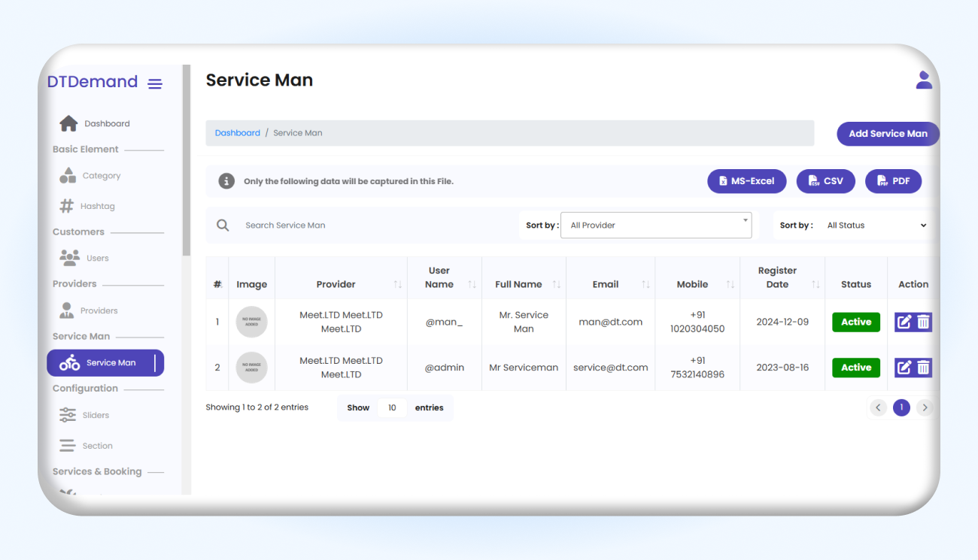Go to next page arrow
Screen dimensions: 978x560
(925, 407)
